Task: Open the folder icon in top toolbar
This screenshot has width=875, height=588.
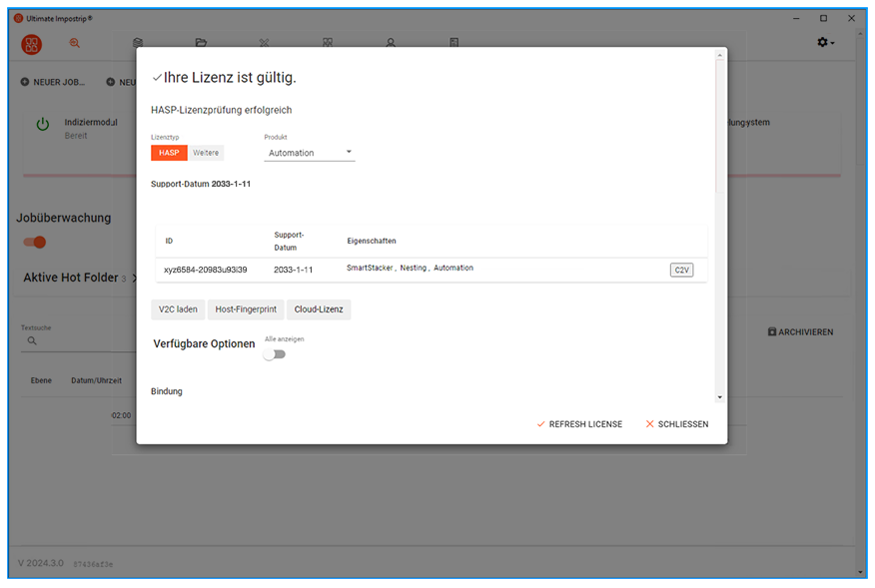Action: click(201, 43)
